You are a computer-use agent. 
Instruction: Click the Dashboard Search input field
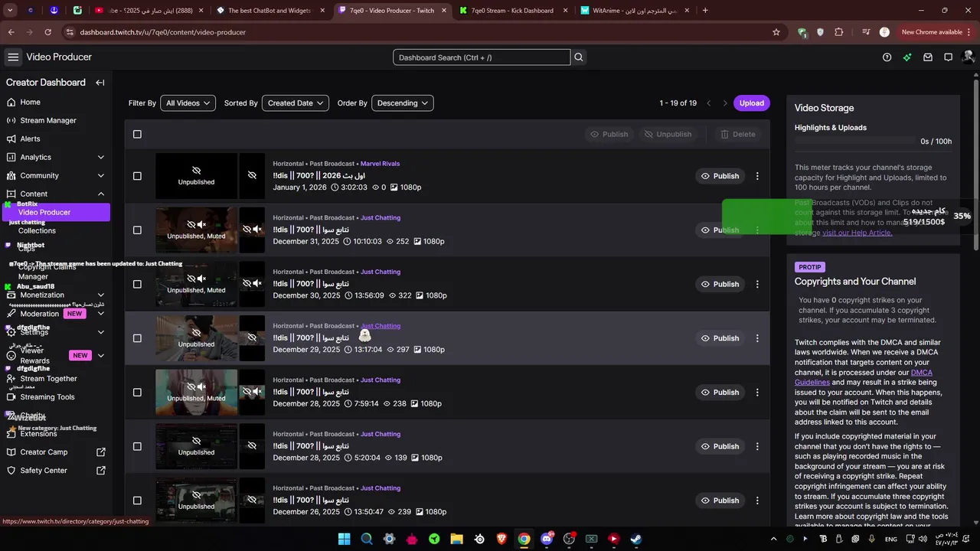click(x=482, y=57)
